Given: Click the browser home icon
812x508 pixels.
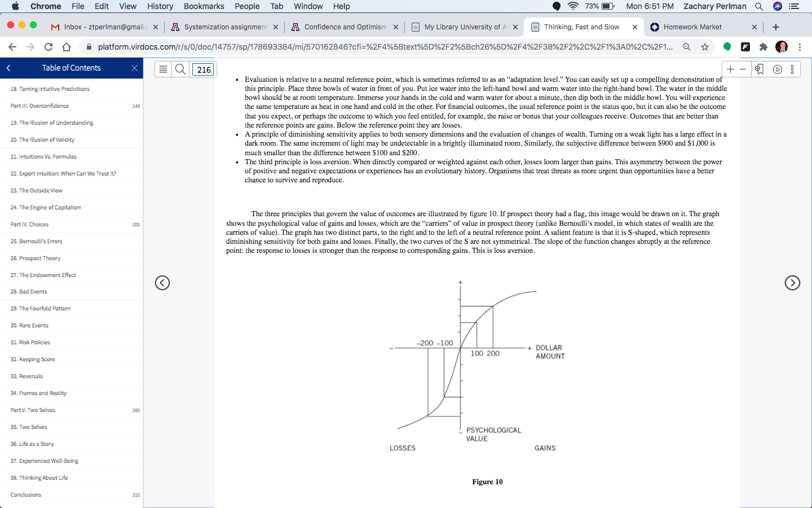Looking at the screenshot, I should pos(67,47).
